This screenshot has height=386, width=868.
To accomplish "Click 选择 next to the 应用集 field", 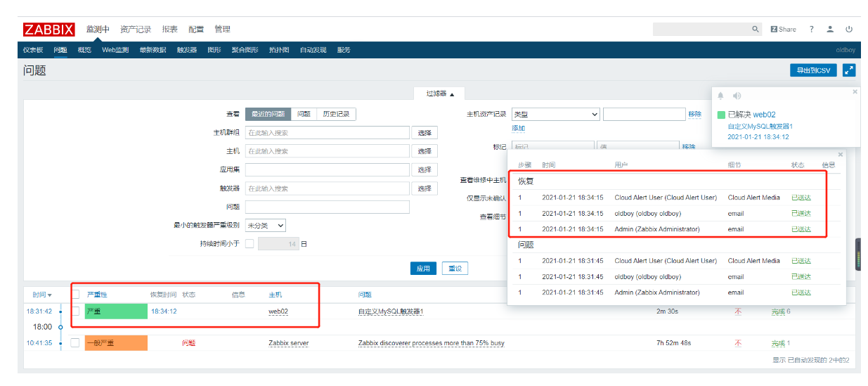I will (425, 169).
